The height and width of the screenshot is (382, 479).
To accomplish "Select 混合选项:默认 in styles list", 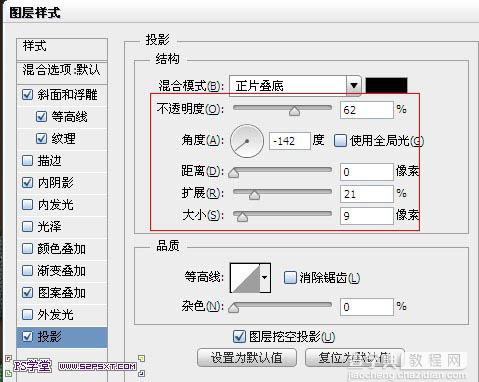I will 62,72.
